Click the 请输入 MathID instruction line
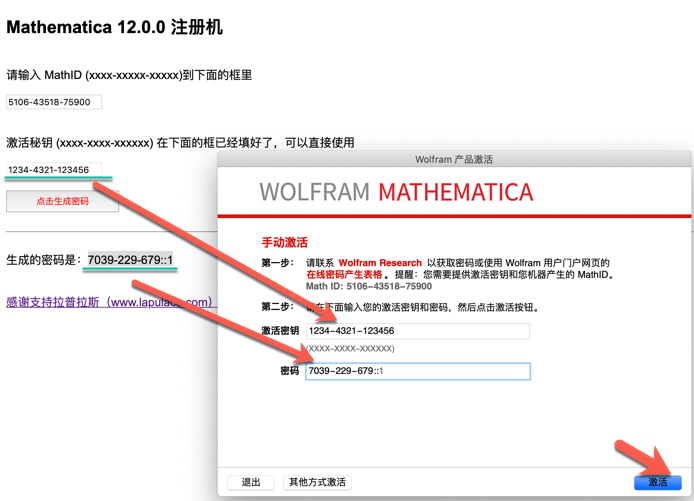Image resolution: width=694 pixels, height=501 pixels. click(x=129, y=75)
